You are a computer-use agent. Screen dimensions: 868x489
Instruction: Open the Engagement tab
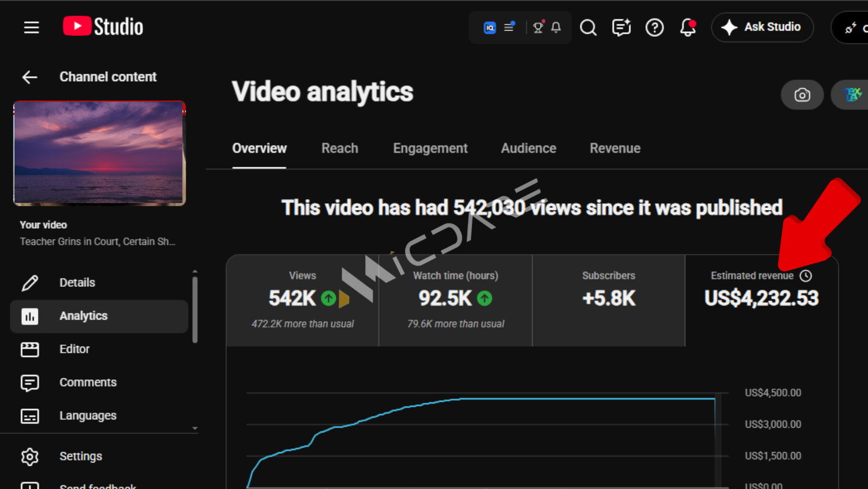(430, 149)
